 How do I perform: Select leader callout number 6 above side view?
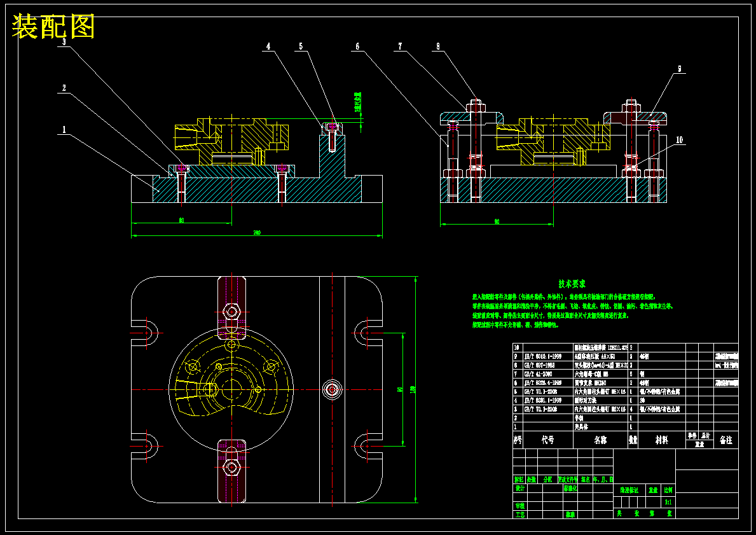[357, 46]
